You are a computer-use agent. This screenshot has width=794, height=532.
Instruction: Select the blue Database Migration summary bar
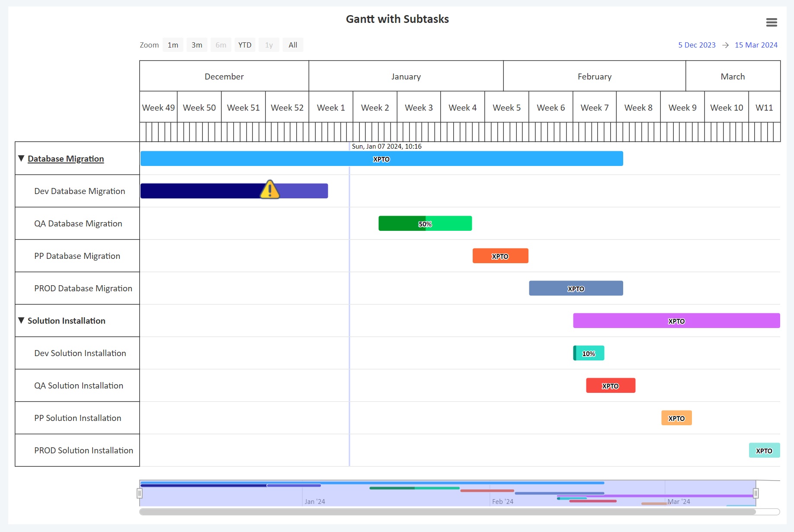tap(381, 159)
